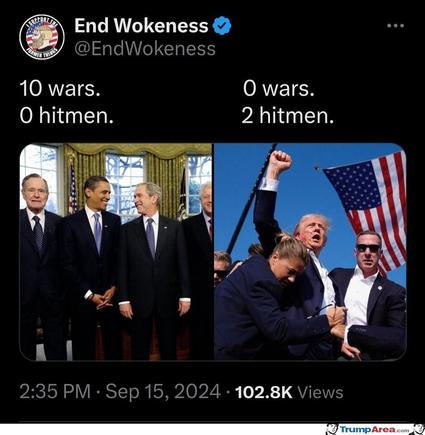Select the '10 wars.' text line

[60, 89]
